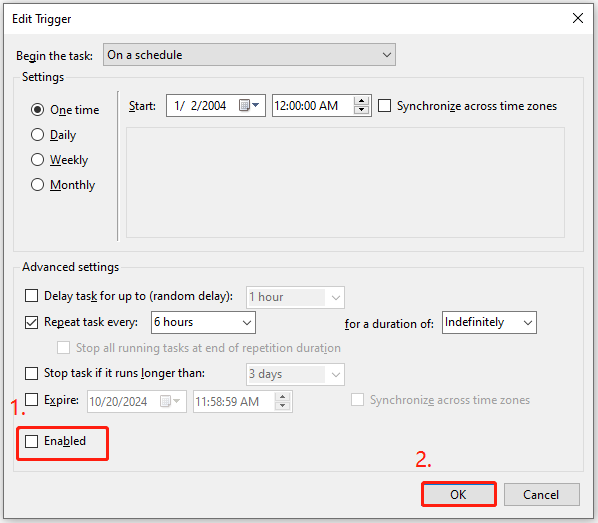Screen dimensions: 598x523
Task: Tick the Enabled checkbox
Action: pyautogui.click(x=32, y=441)
